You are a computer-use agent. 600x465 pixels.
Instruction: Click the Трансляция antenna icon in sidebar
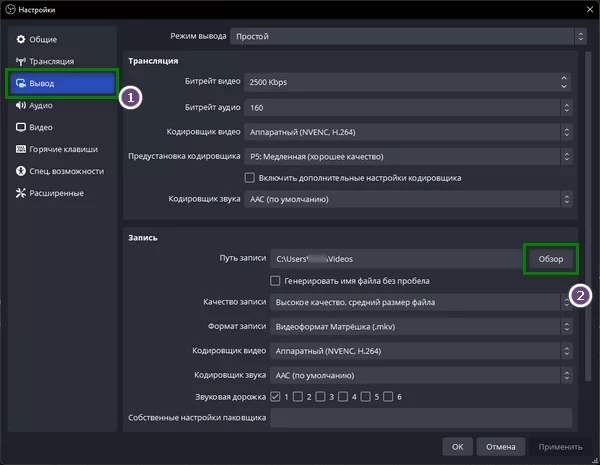tap(21, 61)
